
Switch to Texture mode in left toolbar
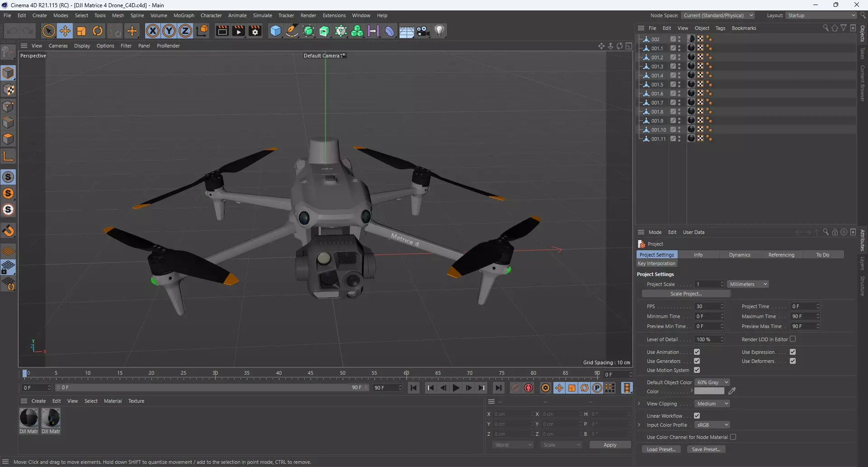(8, 90)
